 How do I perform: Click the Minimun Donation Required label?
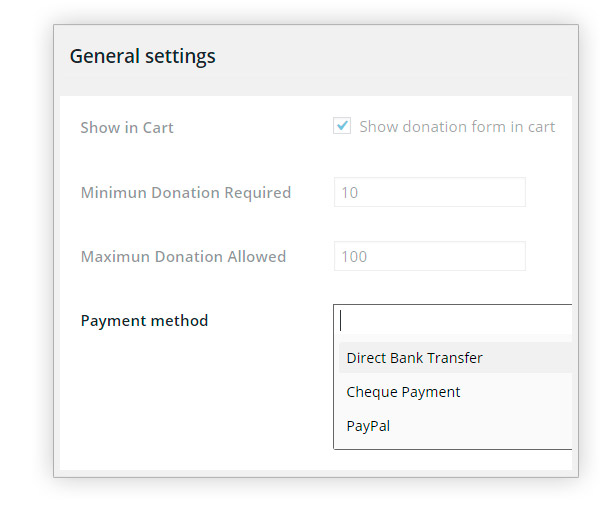click(186, 192)
